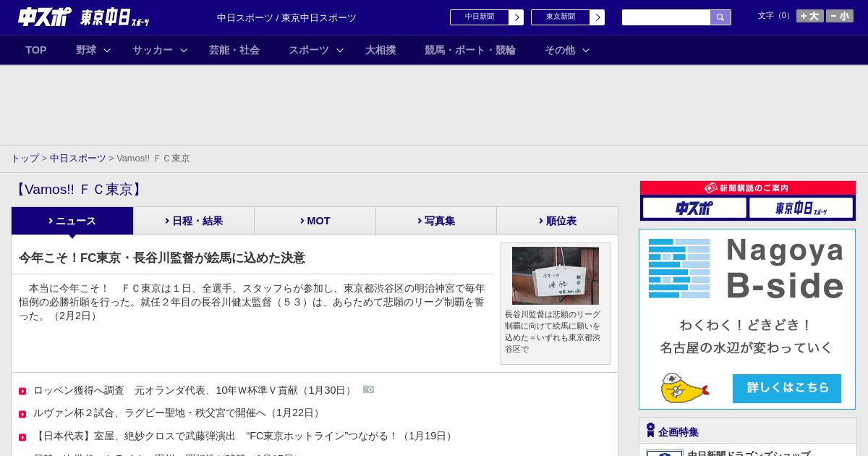
Task: Open the サッカー navigation menu
Action: pos(153,50)
